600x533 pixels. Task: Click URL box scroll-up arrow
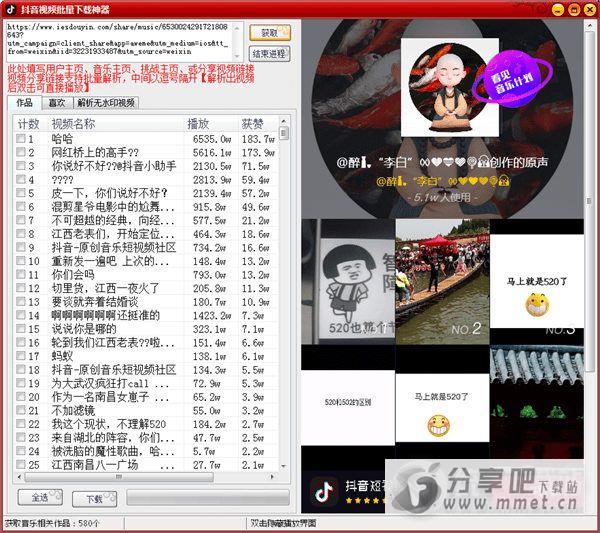pos(237,27)
